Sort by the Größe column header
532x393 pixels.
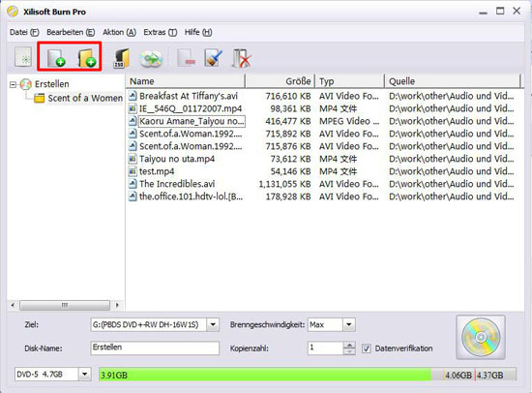point(281,81)
